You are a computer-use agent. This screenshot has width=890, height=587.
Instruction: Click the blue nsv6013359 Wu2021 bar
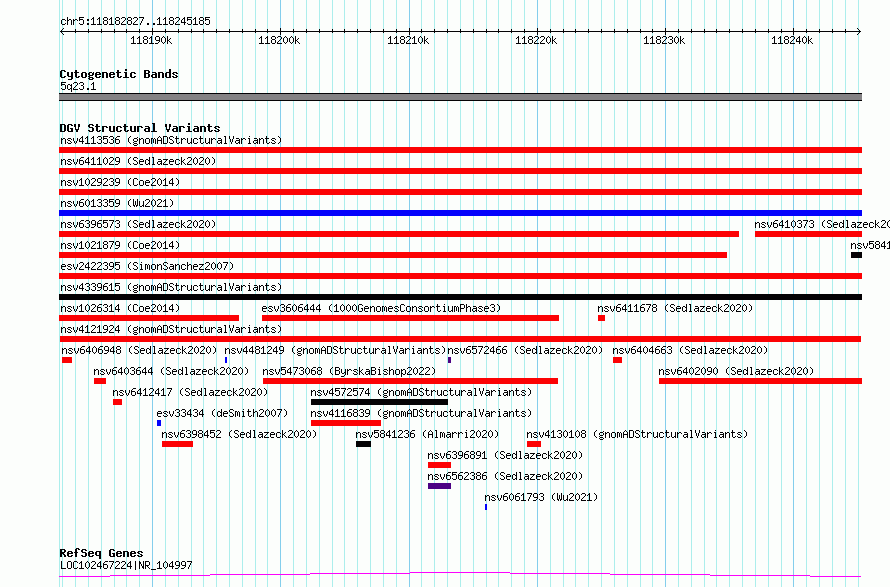point(460,213)
